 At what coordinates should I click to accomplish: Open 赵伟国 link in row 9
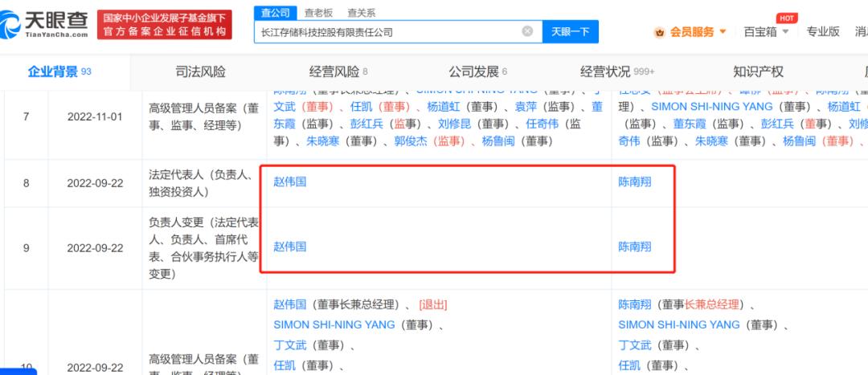[289, 247]
